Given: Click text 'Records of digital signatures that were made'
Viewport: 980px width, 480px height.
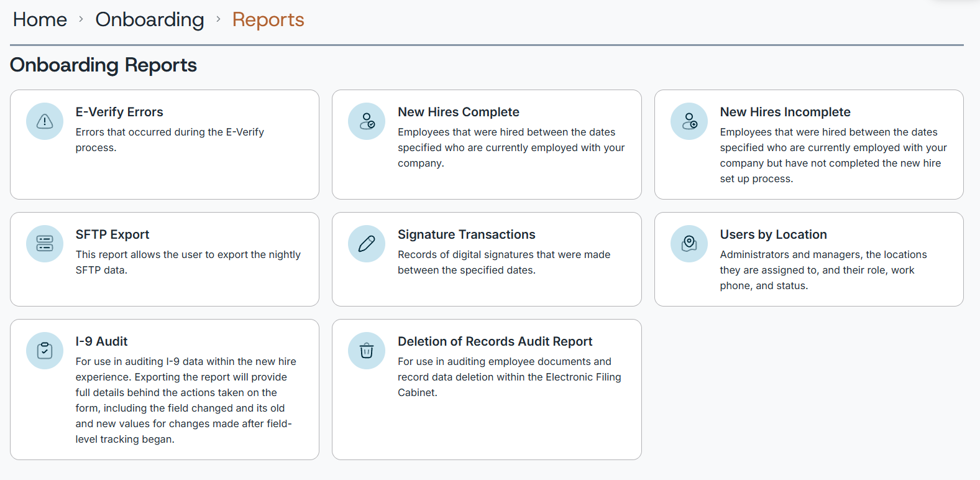Looking at the screenshot, I should point(504,254).
